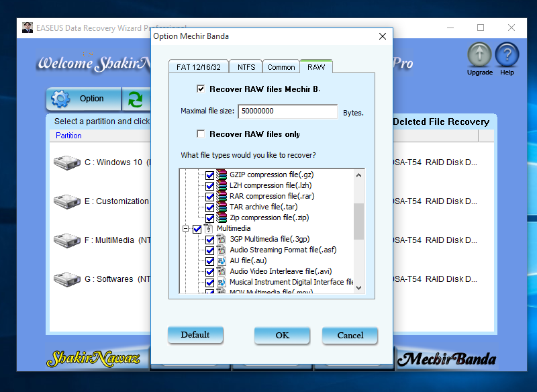Switch to NTFS tab
Image resolution: width=537 pixels, height=392 pixels.
point(246,66)
